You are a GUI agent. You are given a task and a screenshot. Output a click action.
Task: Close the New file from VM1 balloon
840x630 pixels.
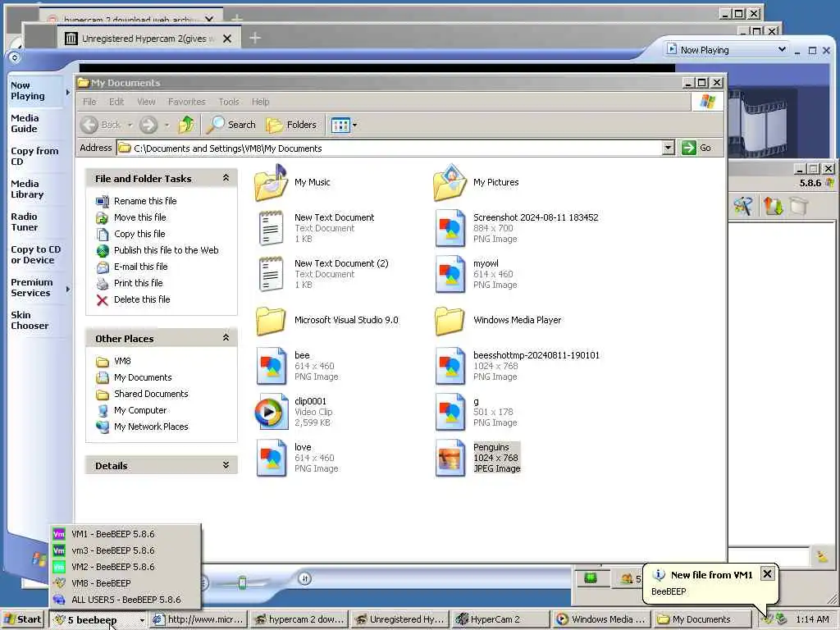[x=767, y=573]
